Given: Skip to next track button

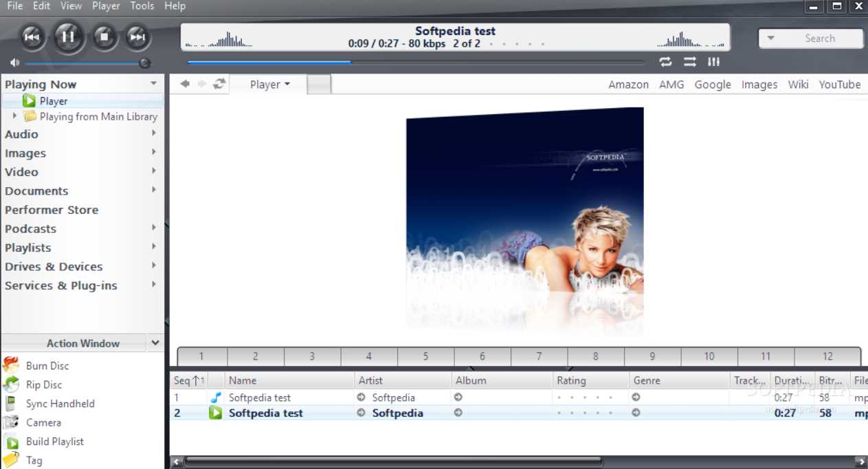Looking at the screenshot, I should [x=137, y=37].
